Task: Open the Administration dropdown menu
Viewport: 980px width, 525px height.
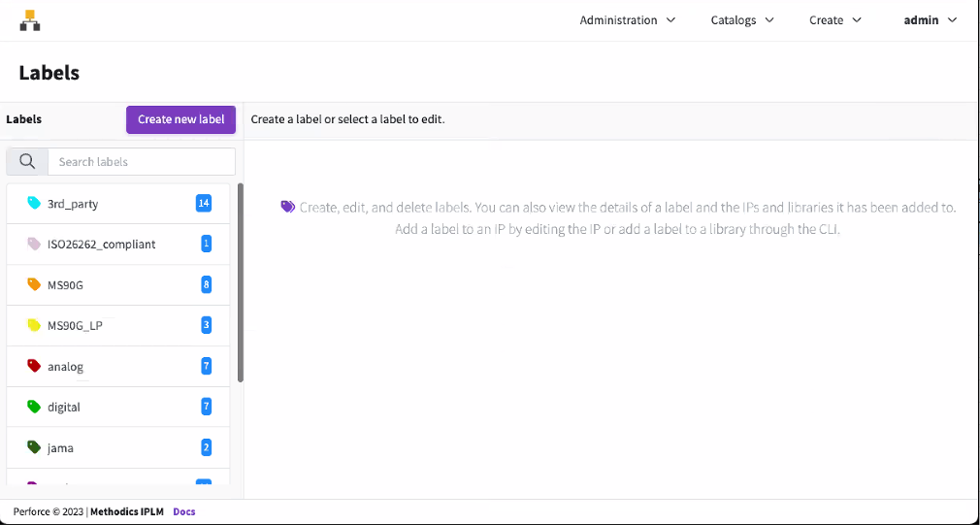Action: click(x=627, y=20)
